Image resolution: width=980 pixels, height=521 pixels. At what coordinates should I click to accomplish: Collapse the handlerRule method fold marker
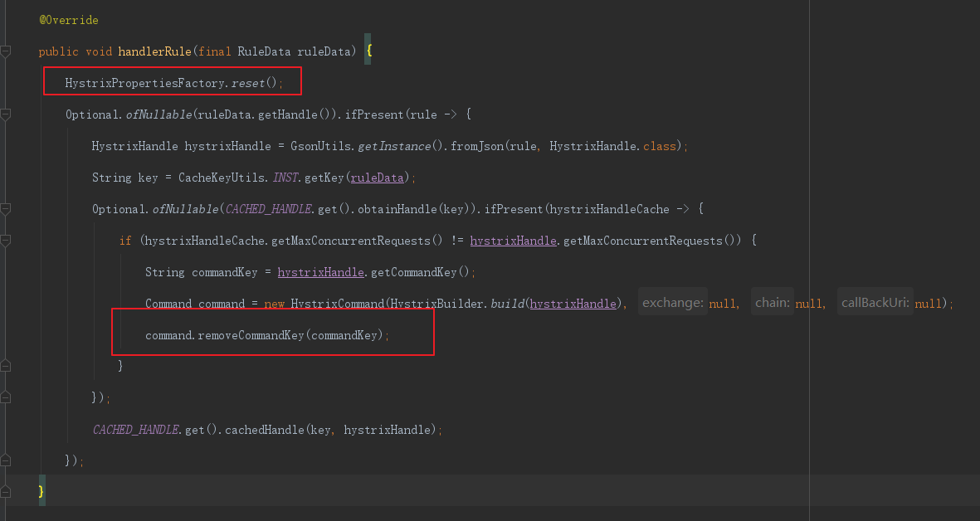point(5,51)
